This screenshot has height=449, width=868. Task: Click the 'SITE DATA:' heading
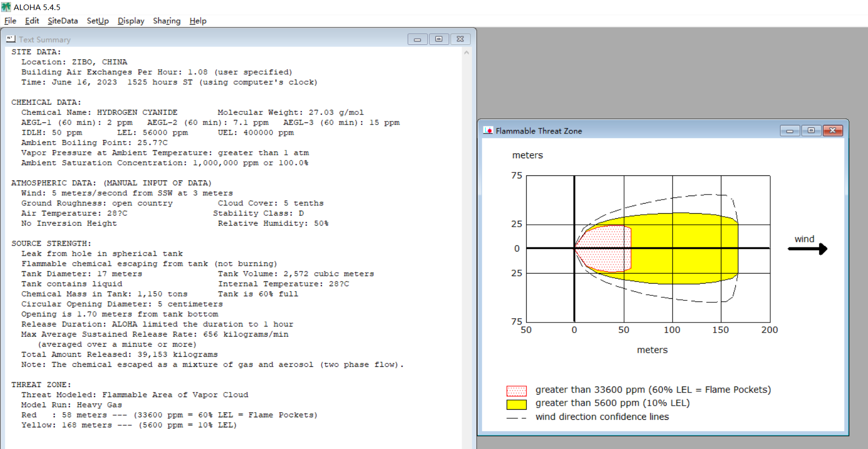tap(36, 52)
